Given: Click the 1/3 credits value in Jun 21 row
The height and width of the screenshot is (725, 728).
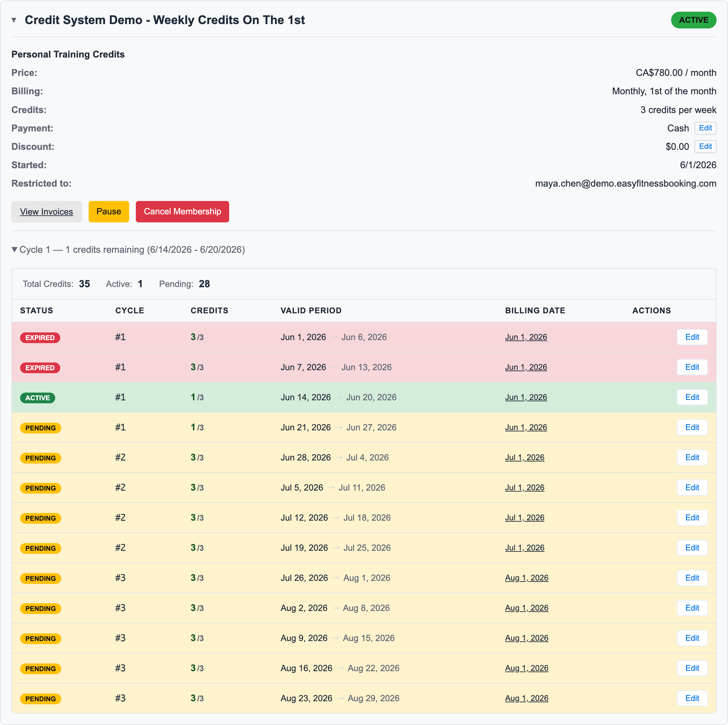Looking at the screenshot, I should pos(197,427).
